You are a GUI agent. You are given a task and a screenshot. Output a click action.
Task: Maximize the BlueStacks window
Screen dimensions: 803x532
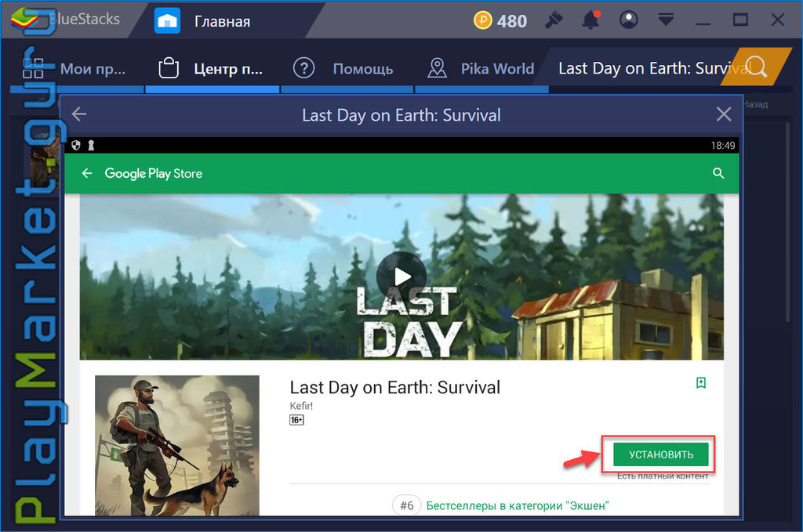click(x=740, y=20)
